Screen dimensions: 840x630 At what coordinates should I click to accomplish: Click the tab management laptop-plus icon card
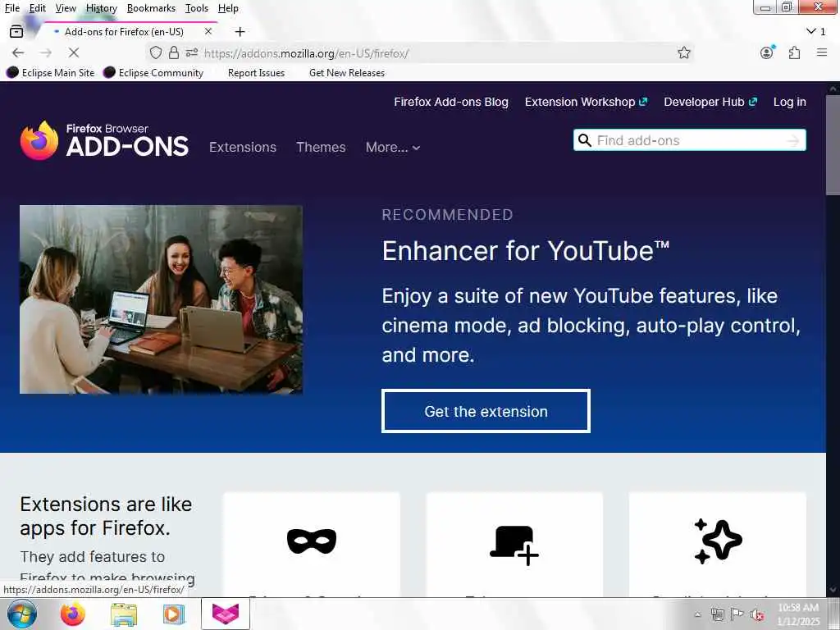514,544
